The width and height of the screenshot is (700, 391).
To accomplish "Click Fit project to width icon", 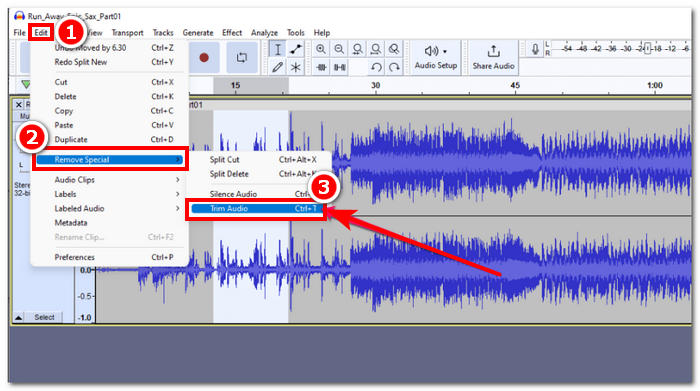I will tap(376, 49).
